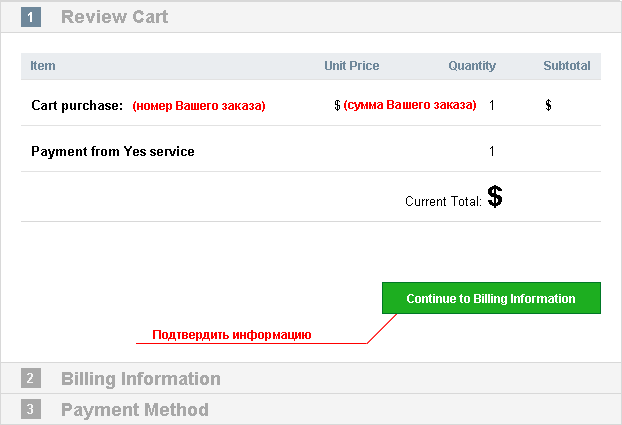The width and height of the screenshot is (622, 425).
Task: Click the Unit Price dollar sign in cart row
Action: pyautogui.click(x=337, y=105)
